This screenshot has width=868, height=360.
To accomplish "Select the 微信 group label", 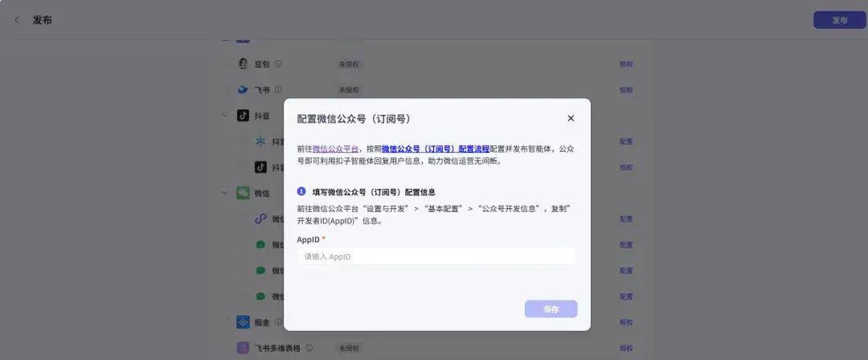I will (262, 194).
